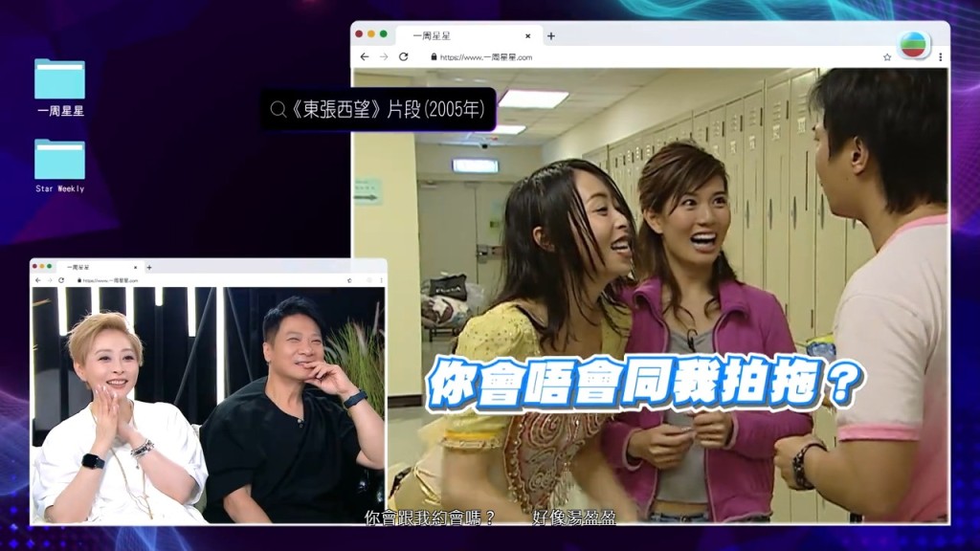Image resolution: width=980 pixels, height=551 pixels.
Task: Close the 一周星星 tab in large browser
Action: 527,36
